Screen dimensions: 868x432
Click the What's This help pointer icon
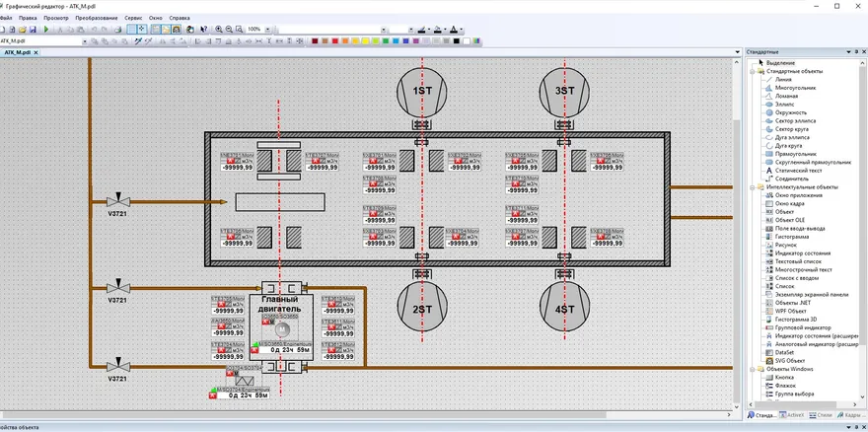204,30
